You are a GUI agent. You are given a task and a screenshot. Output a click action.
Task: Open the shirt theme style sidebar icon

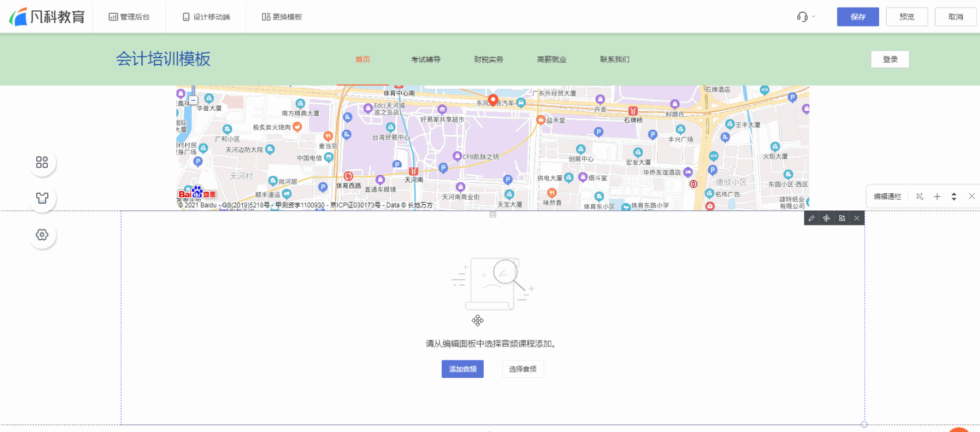[42, 198]
